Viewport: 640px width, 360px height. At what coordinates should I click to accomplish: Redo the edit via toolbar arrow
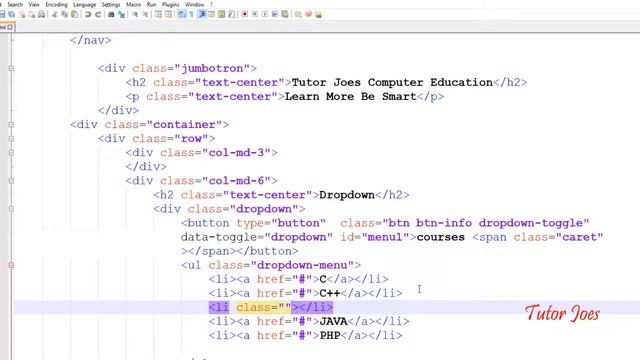pyautogui.click(x=98, y=14)
